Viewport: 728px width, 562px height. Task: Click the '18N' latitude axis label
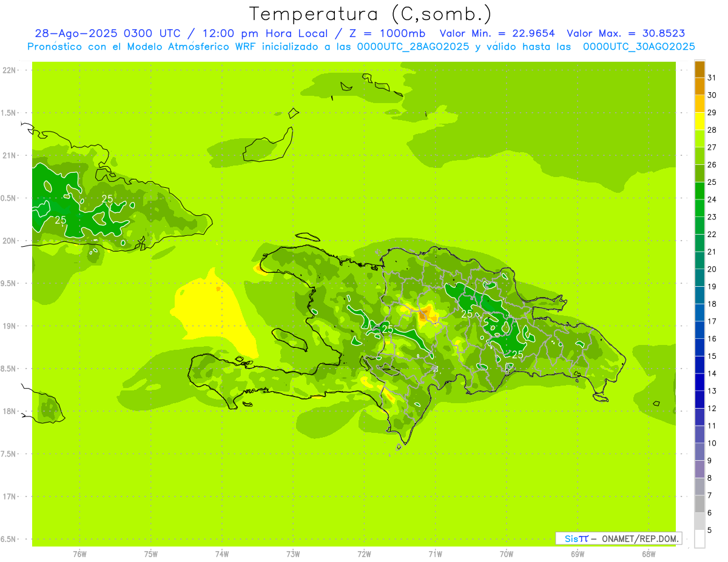[x=10, y=411]
